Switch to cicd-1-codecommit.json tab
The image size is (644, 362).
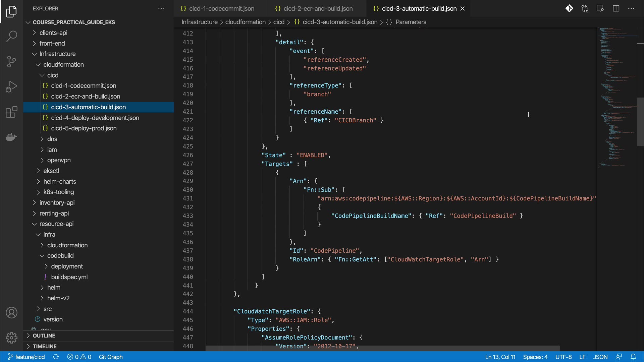point(221,9)
